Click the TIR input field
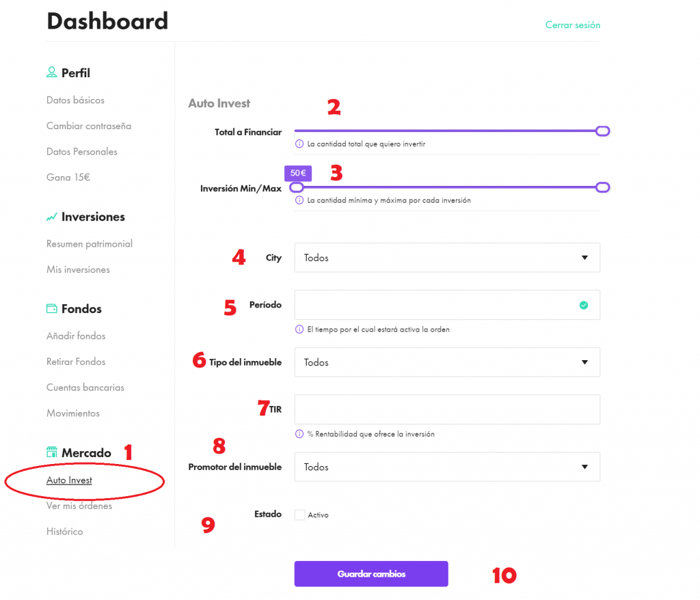 click(447, 409)
